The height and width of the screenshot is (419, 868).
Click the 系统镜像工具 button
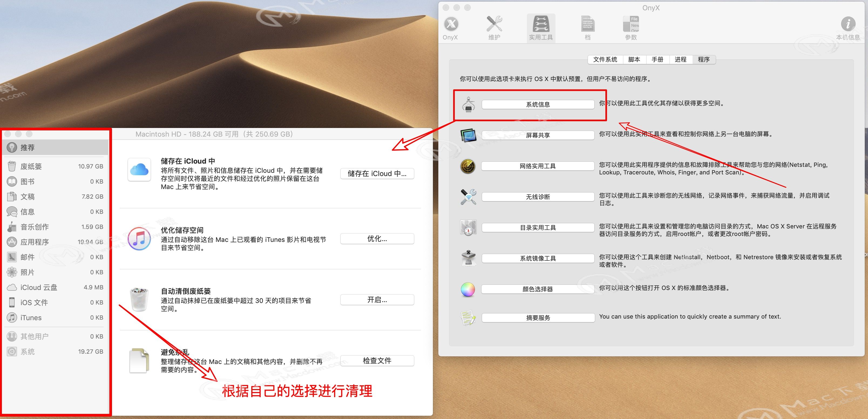pos(538,258)
